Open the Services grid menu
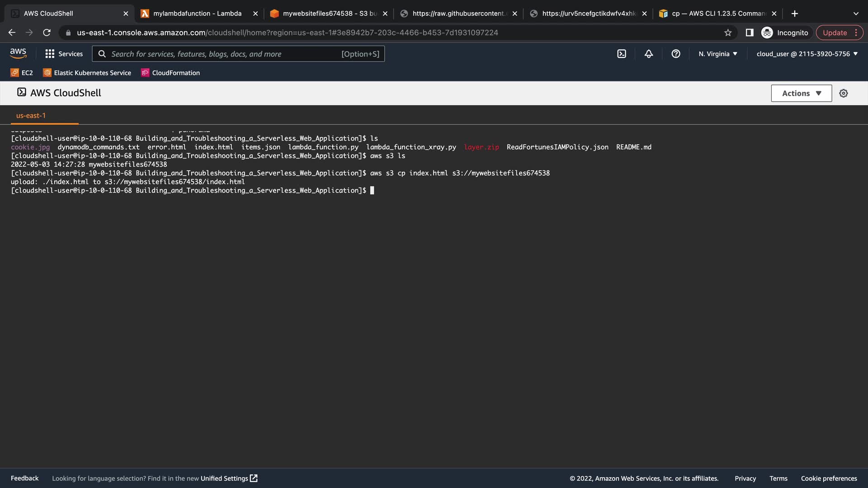 coord(64,54)
